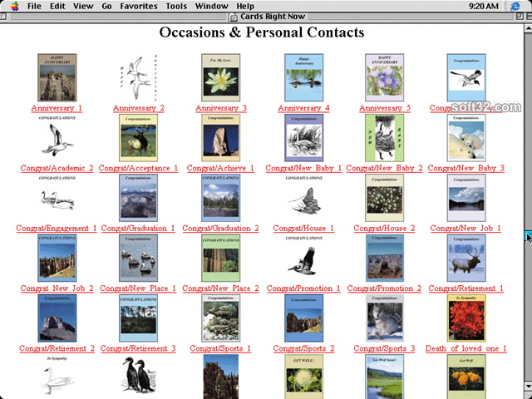Click the Congrat/Retirement 3 link
Viewport: 532px width, 399px height.
(x=138, y=348)
